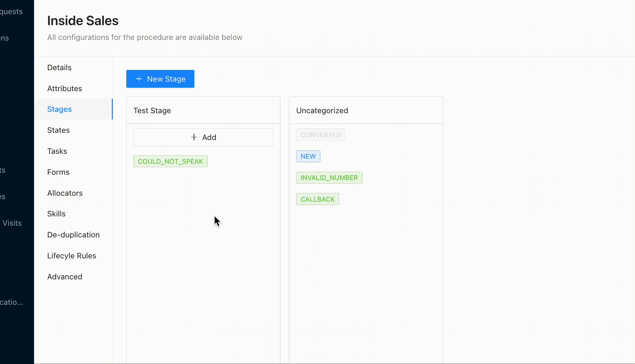Image resolution: width=635 pixels, height=364 pixels.
Task: Open the Forms section
Action: click(58, 172)
